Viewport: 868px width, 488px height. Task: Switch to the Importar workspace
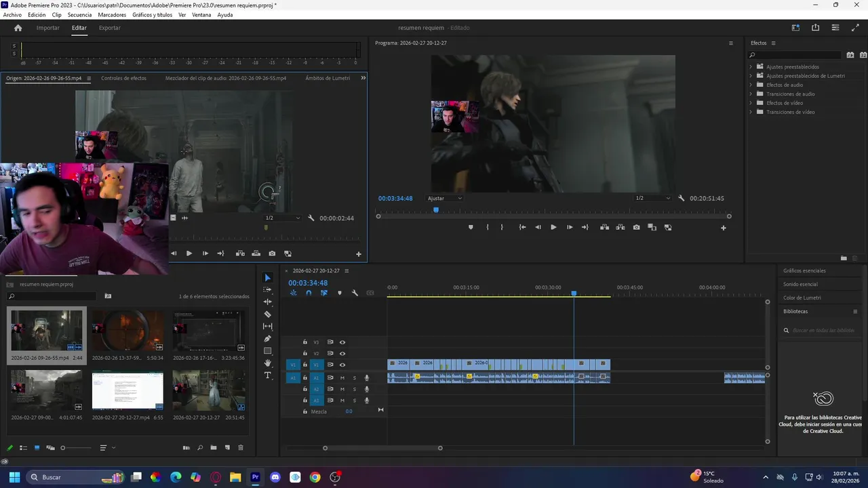tap(48, 28)
